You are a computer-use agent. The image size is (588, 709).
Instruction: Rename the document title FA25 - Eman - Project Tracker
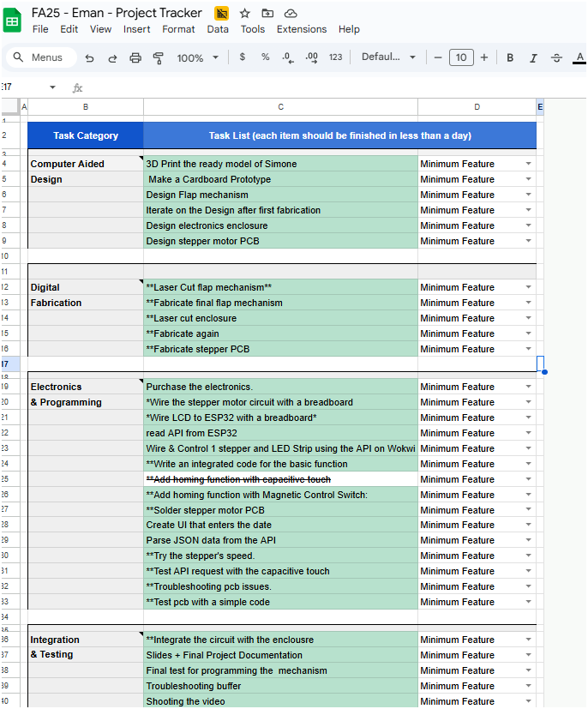(117, 13)
